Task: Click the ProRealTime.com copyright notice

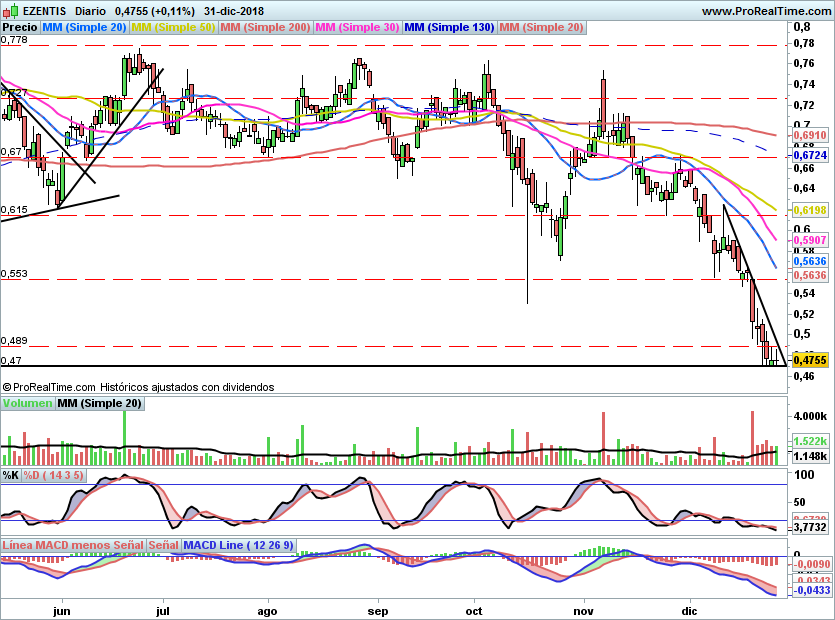Action: [x=138, y=387]
